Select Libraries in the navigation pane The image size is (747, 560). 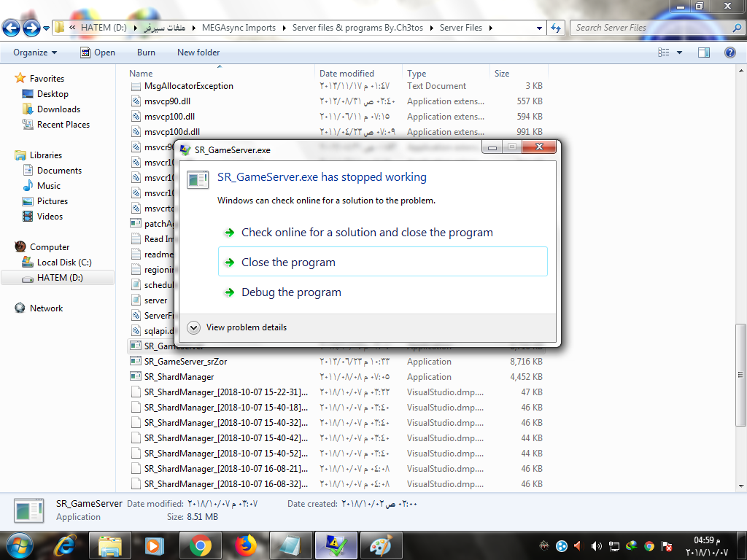(46, 155)
